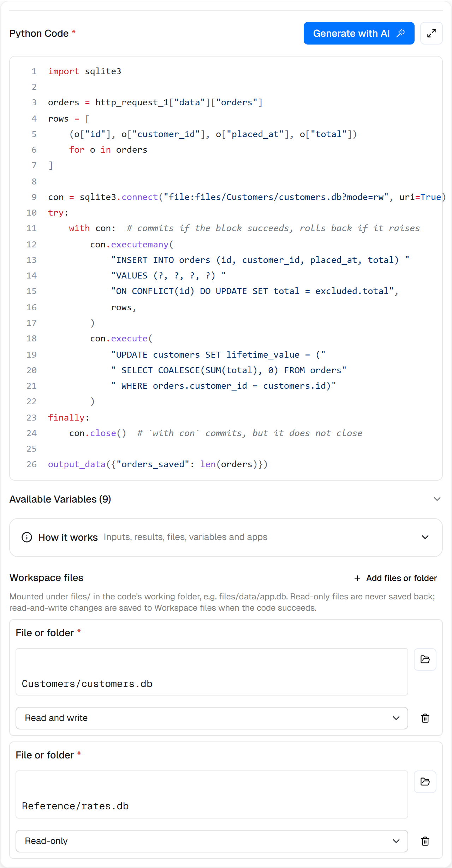Screen dimensions: 452x868
Task: Edit the Reference/rates.db path field
Action: (212, 794)
